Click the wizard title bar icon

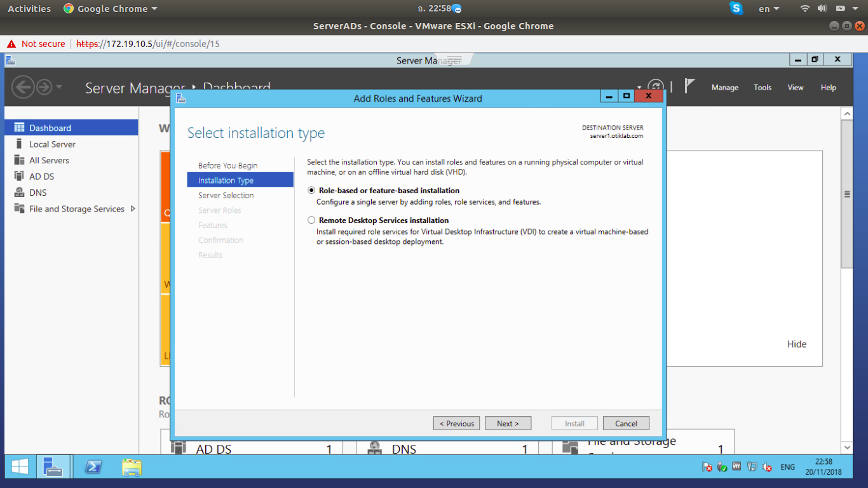tap(181, 98)
